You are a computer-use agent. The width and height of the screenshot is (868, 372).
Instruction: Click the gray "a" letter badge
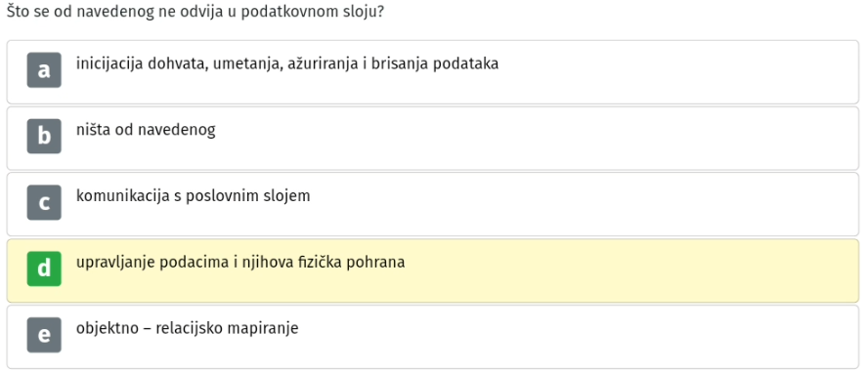pyautogui.click(x=44, y=70)
